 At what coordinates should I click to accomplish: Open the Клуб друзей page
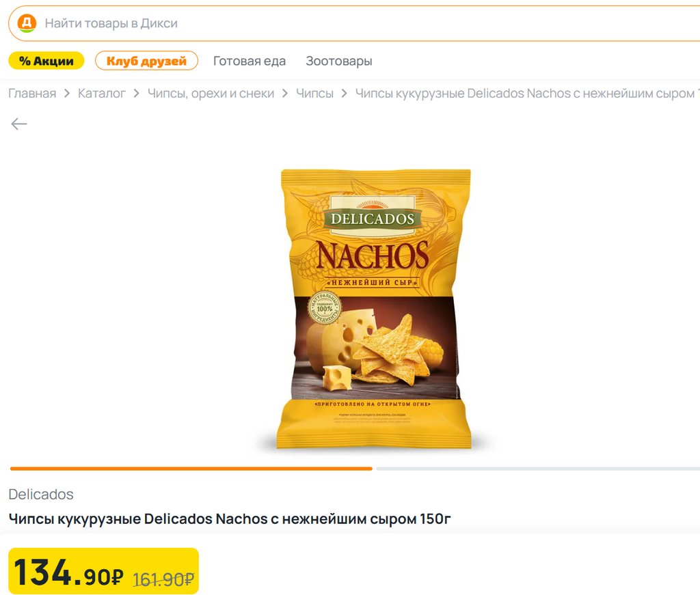click(146, 61)
